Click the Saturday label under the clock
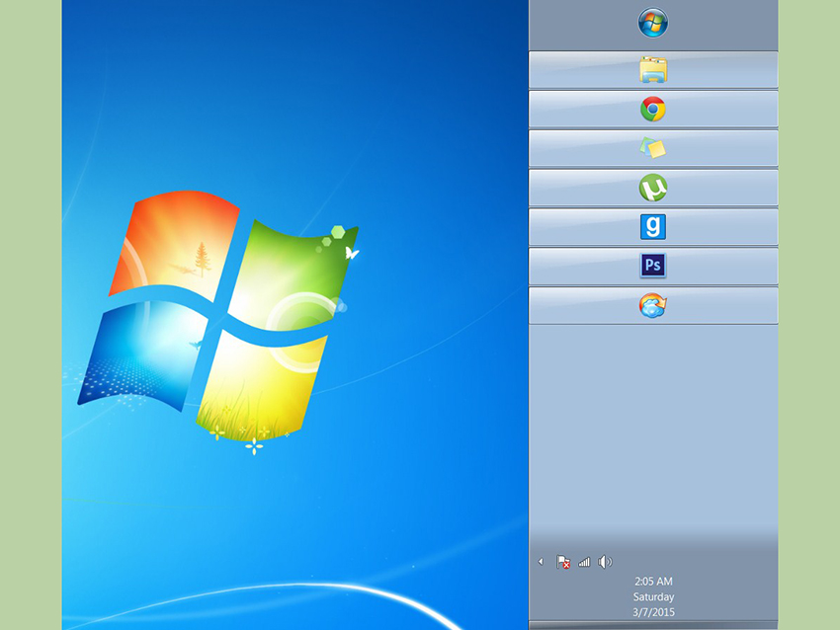 click(651, 596)
